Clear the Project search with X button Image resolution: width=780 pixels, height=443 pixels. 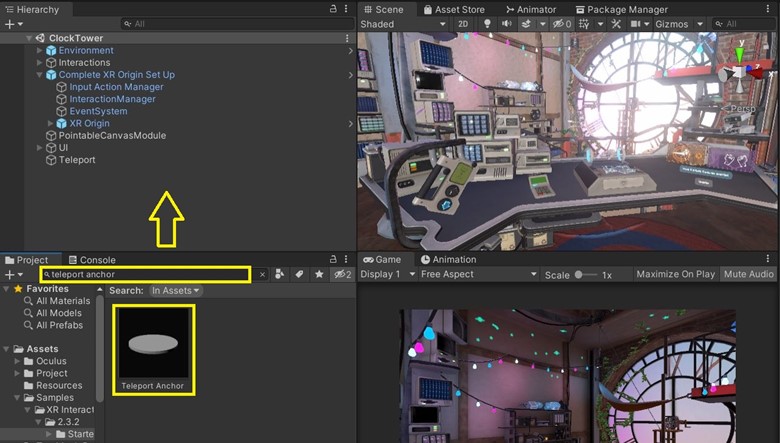pyautogui.click(x=262, y=274)
